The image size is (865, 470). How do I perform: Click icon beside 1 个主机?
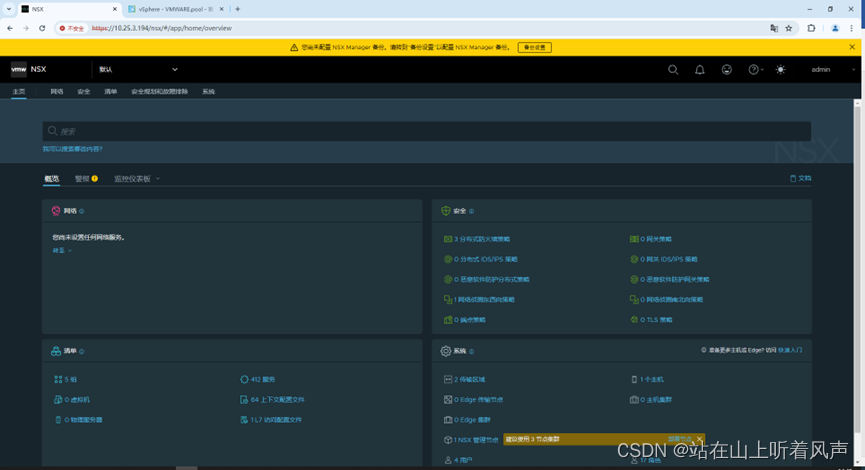634,380
